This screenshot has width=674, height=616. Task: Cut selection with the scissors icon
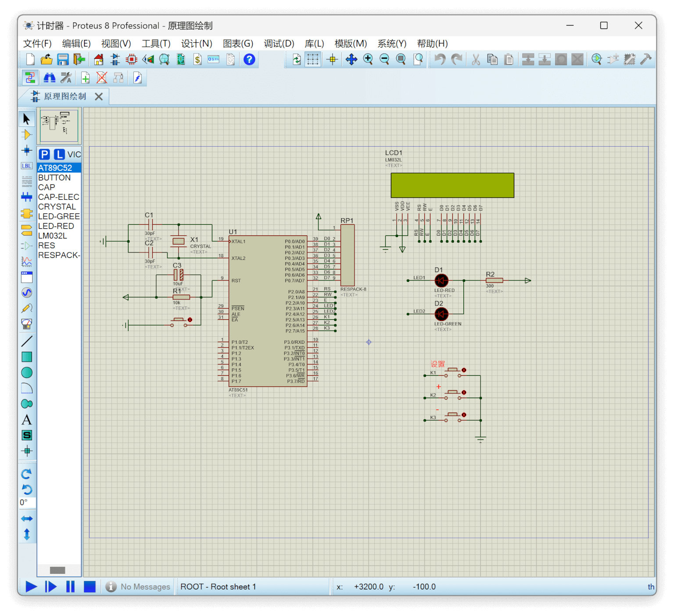click(x=476, y=59)
